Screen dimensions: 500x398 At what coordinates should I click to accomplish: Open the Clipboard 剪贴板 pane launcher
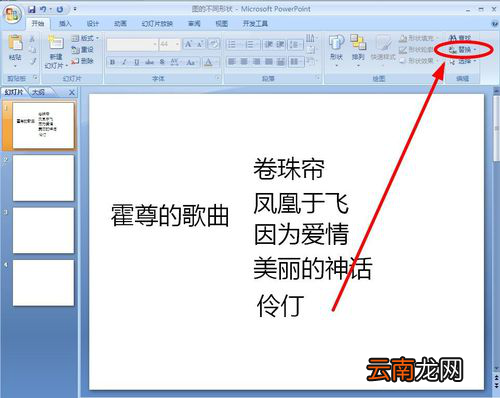coord(35,78)
